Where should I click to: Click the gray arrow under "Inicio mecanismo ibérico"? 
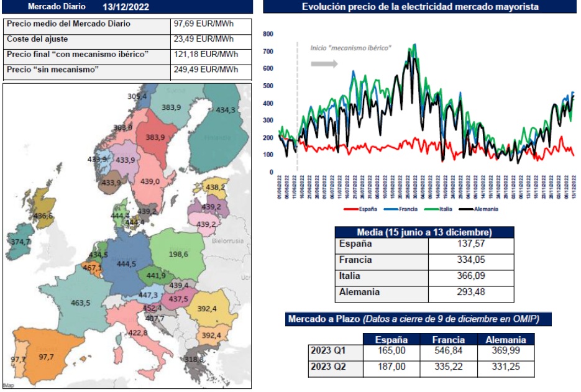click(x=324, y=63)
